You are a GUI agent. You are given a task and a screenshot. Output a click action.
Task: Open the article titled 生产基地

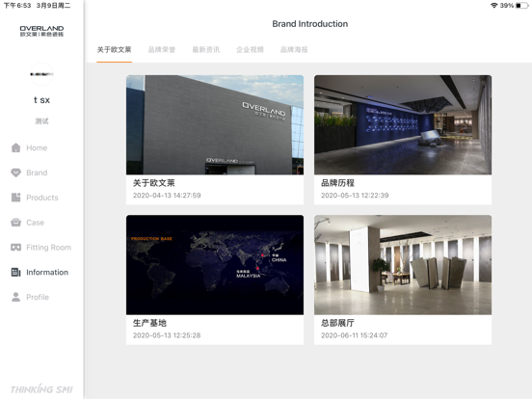pyautogui.click(x=149, y=323)
